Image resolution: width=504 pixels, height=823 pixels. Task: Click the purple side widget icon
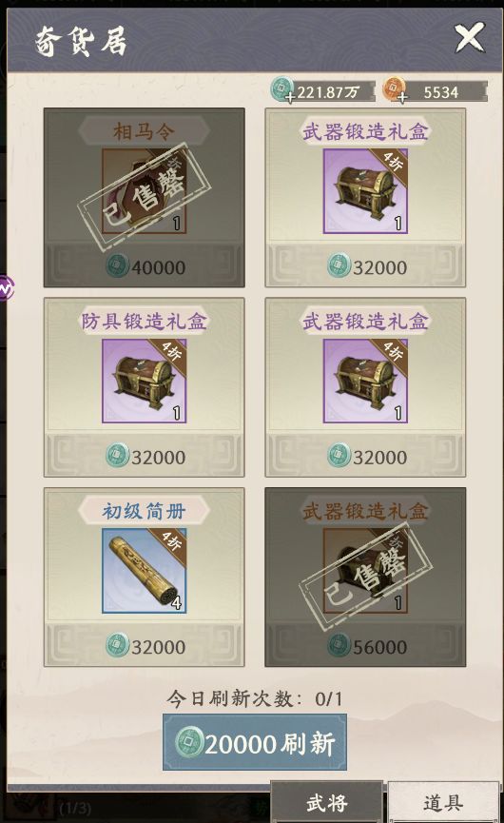tap(6, 288)
